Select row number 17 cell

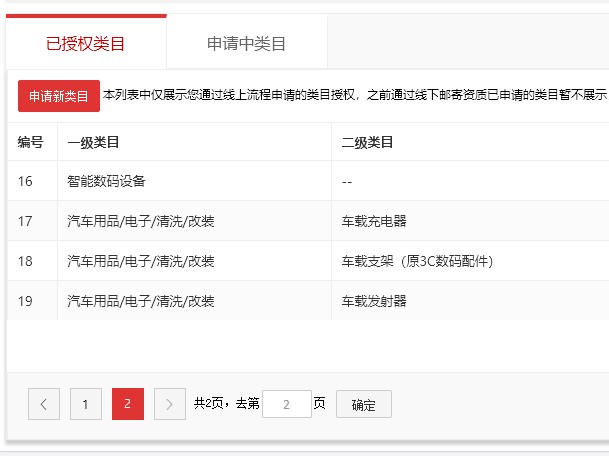[x=33, y=221]
